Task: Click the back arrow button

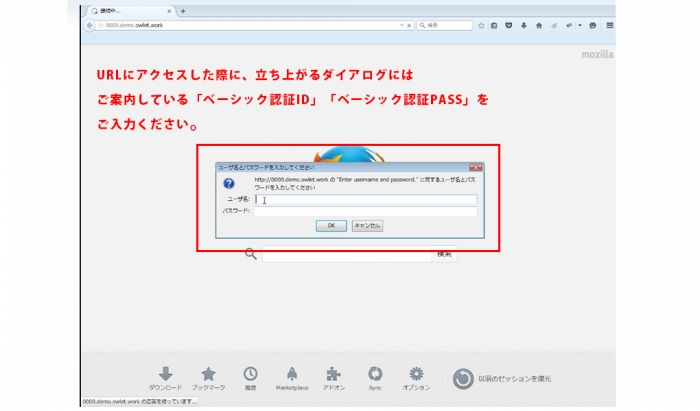Action: [x=90, y=25]
